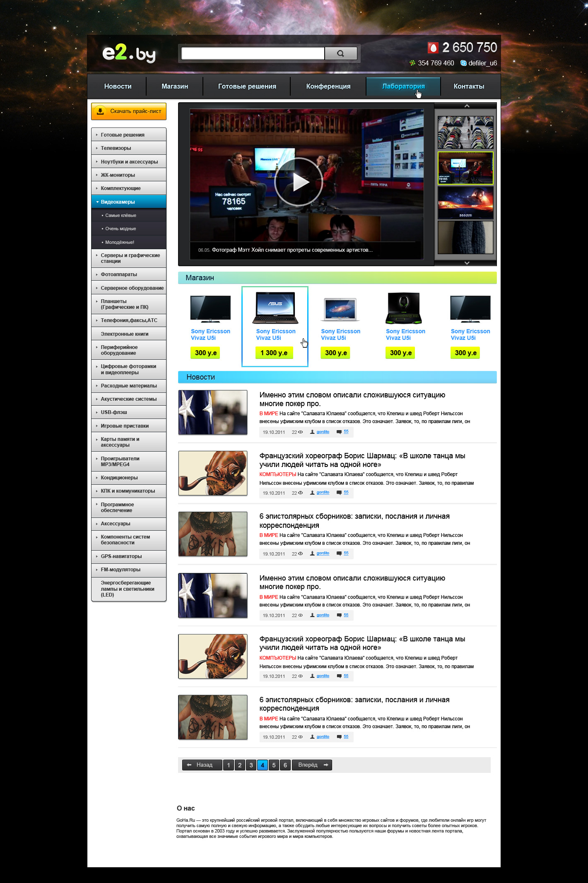Viewport: 588px width, 883px height.
Task: Go to pagination page 2
Action: click(x=240, y=765)
